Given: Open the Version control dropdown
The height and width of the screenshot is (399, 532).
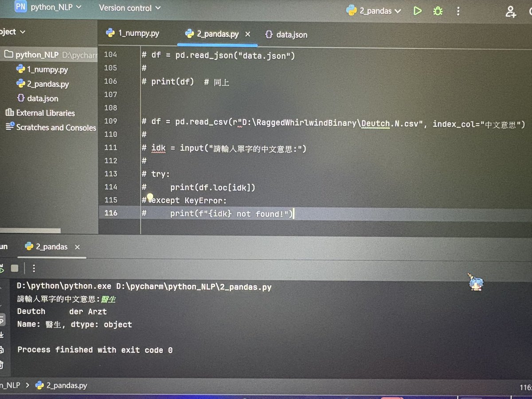Looking at the screenshot, I should tap(129, 8).
